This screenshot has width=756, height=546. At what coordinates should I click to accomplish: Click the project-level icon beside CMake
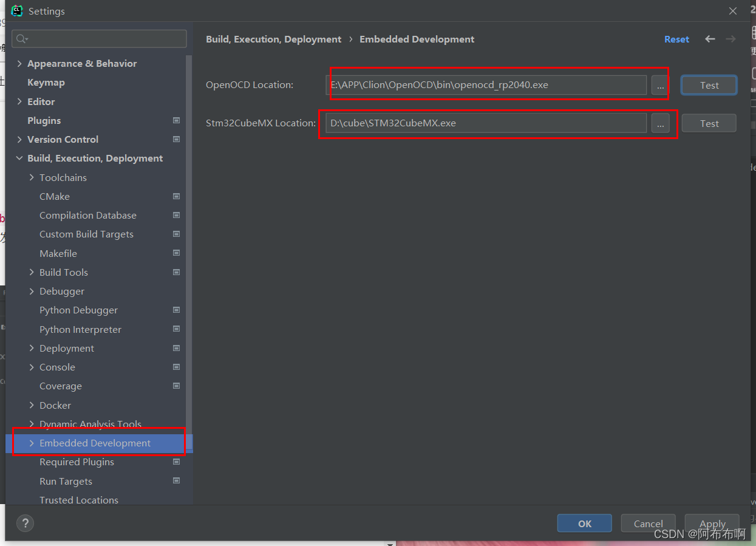point(176,196)
